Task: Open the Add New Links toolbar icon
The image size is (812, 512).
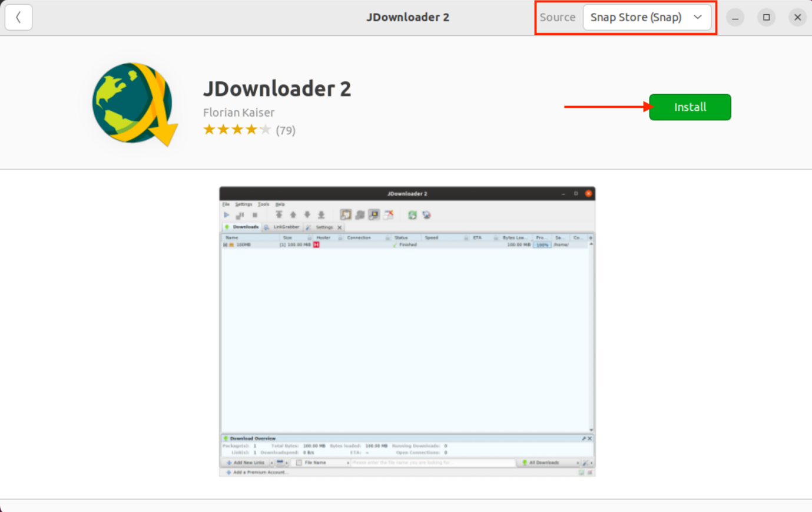Action: pyautogui.click(x=248, y=462)
